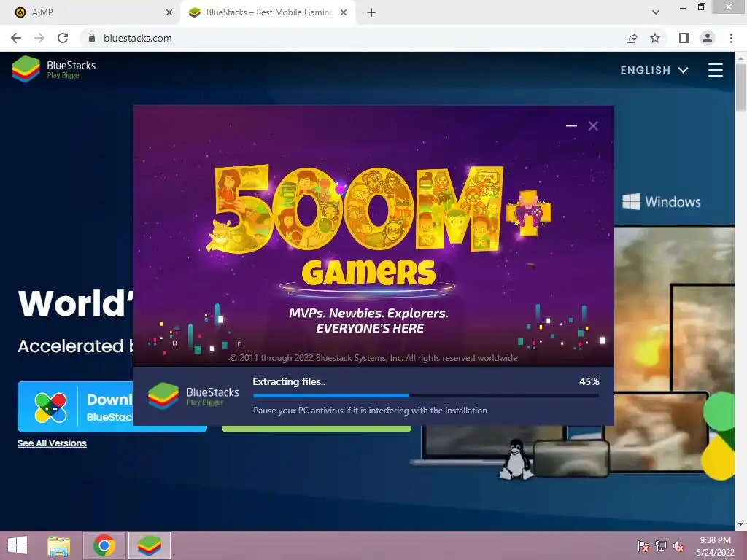
Task: Select BlueStacks installer taskbar icon
Action: (x=150, y=545)
